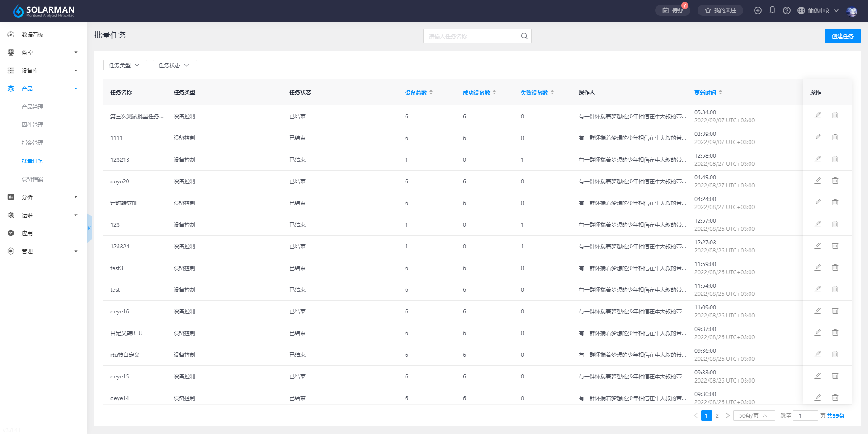
Task: Click the notification bell icon
Action: (772, 10)
